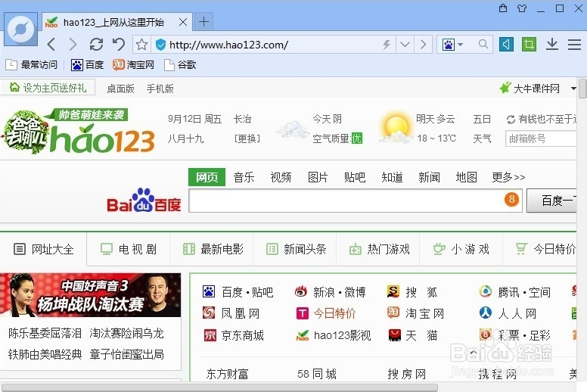
Task: Select the 音乐 search tab
Action: 244,177
